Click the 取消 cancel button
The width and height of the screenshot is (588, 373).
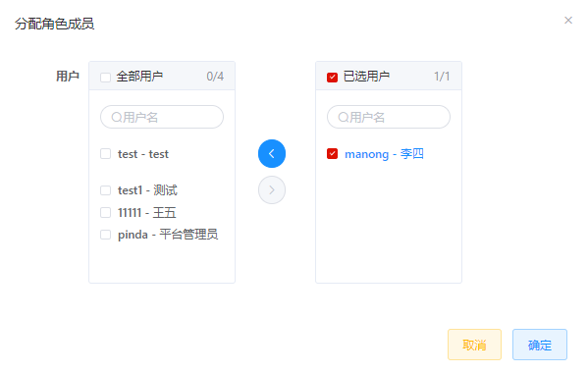474,345
